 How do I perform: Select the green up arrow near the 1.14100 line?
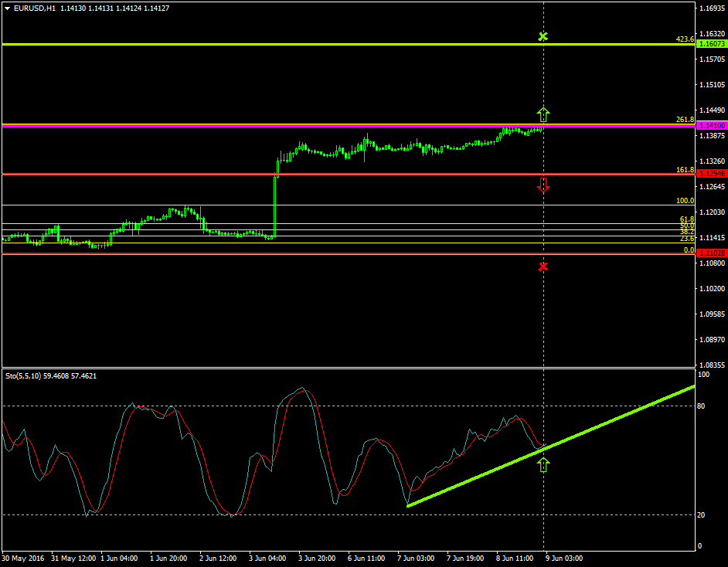point(543,114)
